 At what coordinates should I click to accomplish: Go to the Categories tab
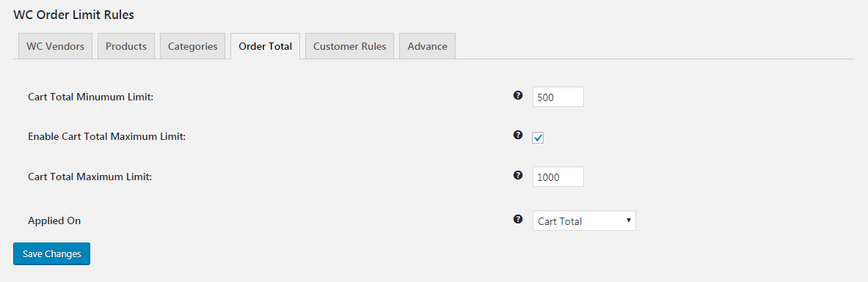coord(193,46)
